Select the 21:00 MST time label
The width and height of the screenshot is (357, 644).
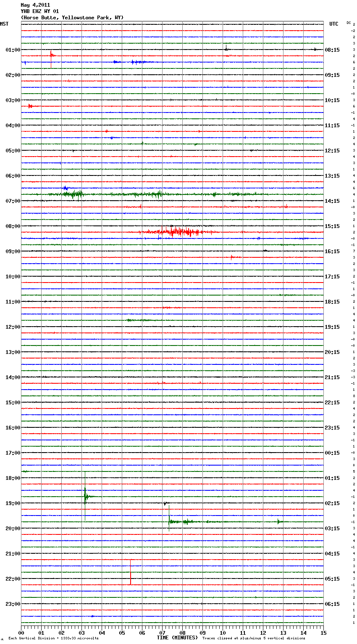click(13, 554)
